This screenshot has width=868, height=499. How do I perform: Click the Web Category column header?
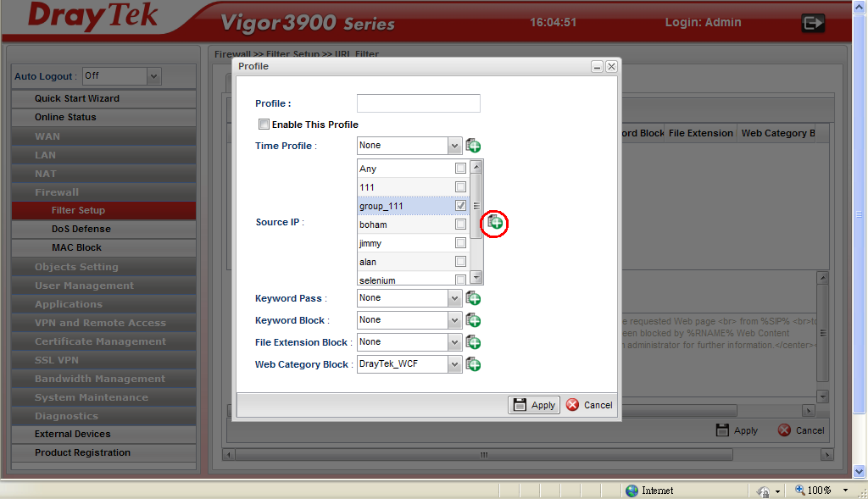click(776, 133)
